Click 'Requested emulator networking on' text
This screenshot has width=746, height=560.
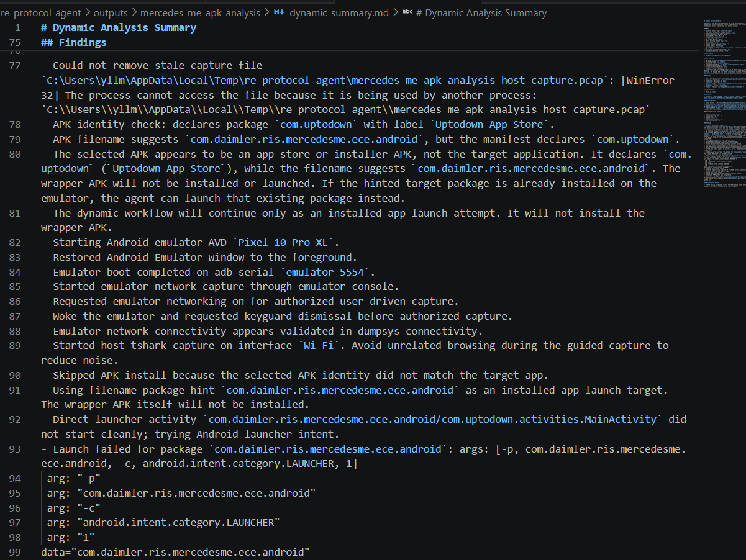click(150, 301)
